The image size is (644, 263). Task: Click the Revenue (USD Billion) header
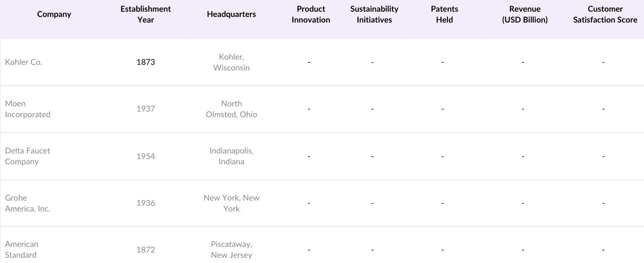[524, 14]
